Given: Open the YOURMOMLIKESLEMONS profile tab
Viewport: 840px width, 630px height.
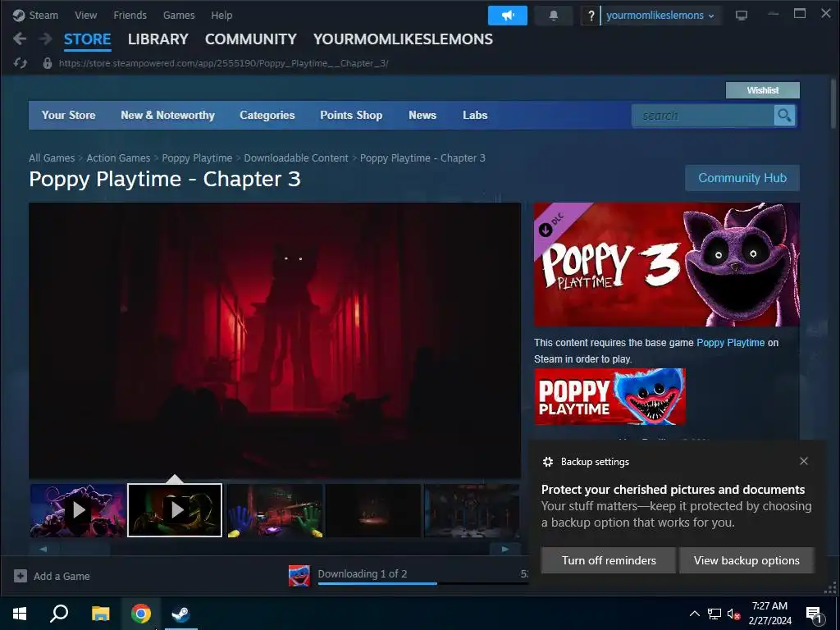Looking at the screenshot, I should tap(403, 39).
